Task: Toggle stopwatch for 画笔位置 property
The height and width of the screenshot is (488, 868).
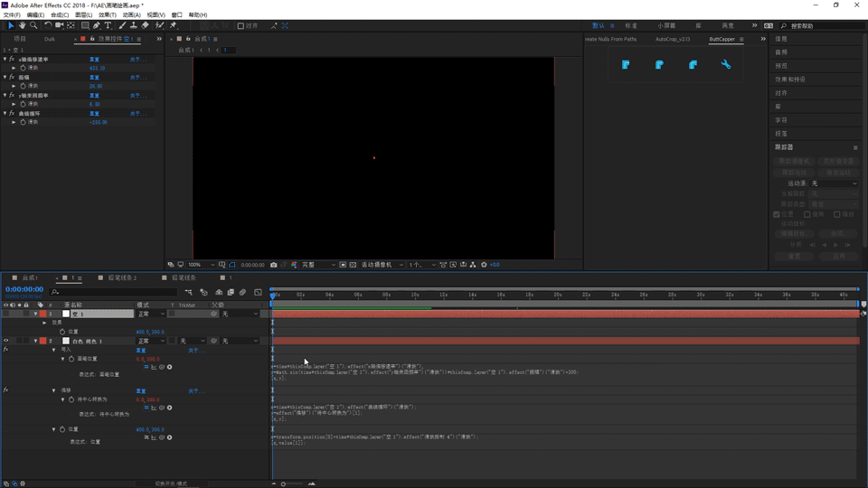Action: click(71, 359)
